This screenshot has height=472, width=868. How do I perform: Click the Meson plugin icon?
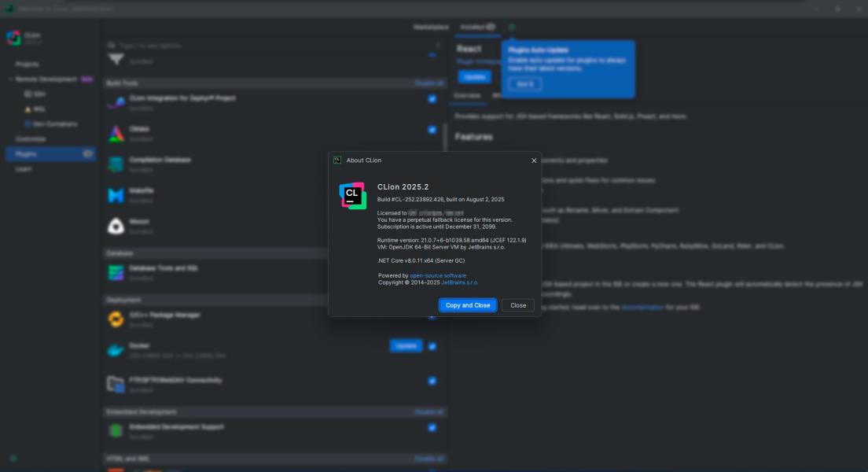click(116, 226)
